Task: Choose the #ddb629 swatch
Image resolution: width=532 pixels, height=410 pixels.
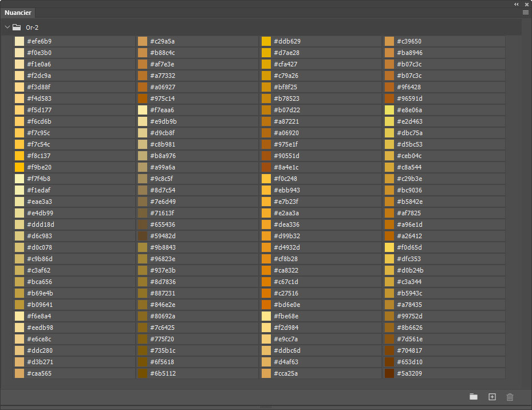Action: pyautogui.click(x=266, y=41)
